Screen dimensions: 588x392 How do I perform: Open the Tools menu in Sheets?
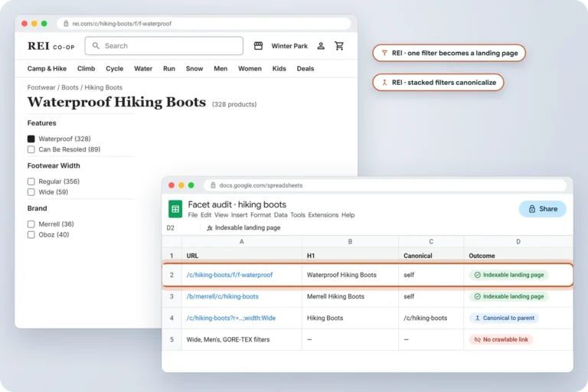point(298,215)
